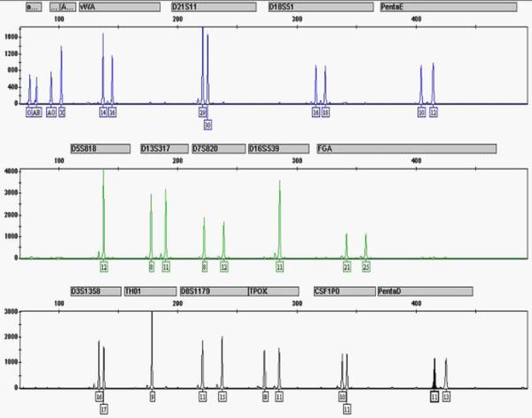The height and width of the screenshot is (418, 532).
Task: Select the CSF1PO marker header
Action: pyautogui.click(x=343, y=291)
